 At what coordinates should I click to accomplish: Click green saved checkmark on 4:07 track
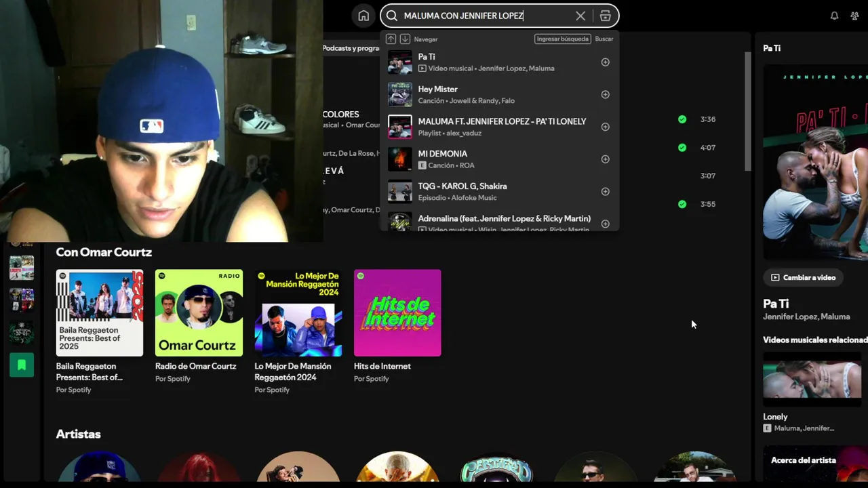[682, 148]
